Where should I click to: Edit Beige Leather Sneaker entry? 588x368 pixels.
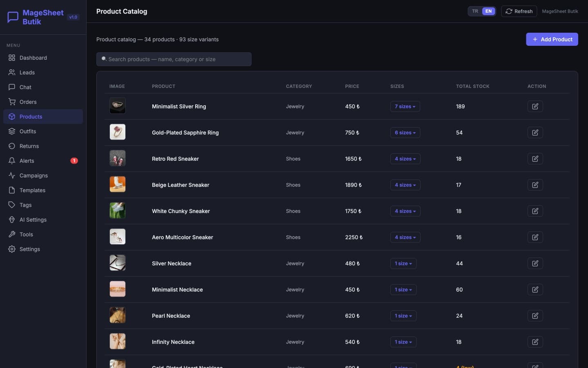tap(535, 185)
